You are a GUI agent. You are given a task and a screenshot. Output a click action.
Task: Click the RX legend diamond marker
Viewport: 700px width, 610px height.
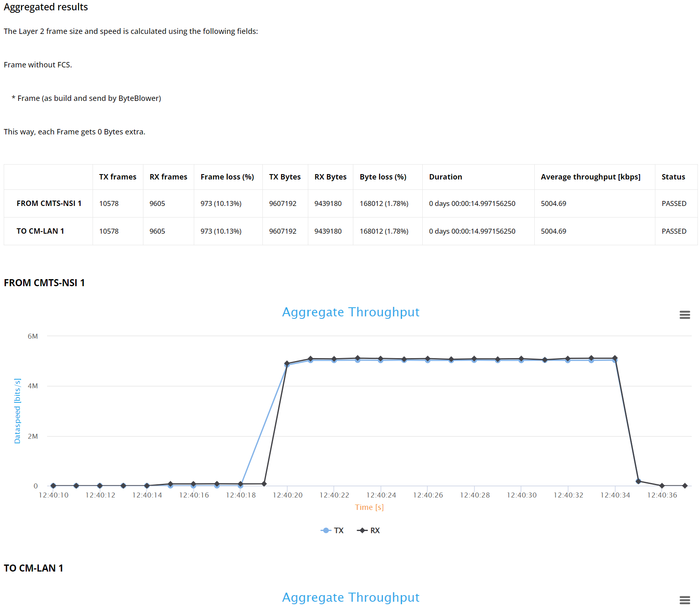[361, 530]
